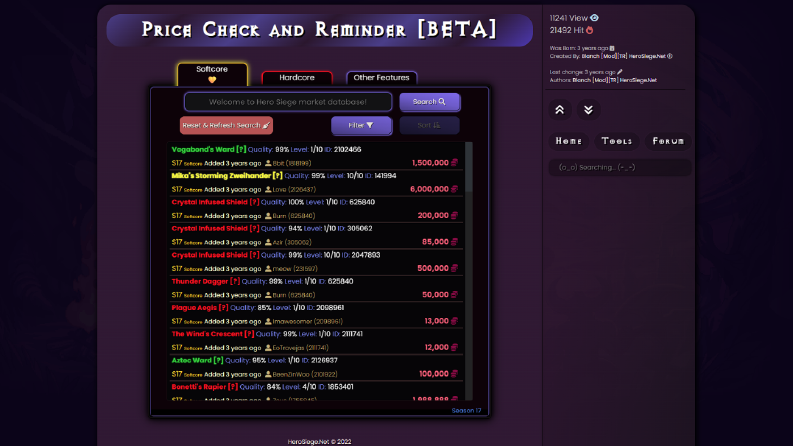Select the Plague Aegis item name
Image resolution: width=793 pixels, height=446 pixels.
pyautogui.click(x=194, y=307)
